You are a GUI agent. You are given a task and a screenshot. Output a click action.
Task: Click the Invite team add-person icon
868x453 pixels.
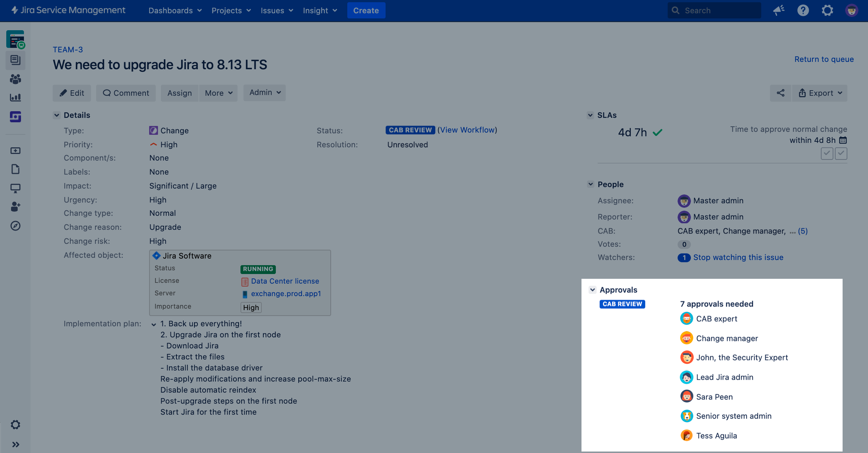pos(15,207)
